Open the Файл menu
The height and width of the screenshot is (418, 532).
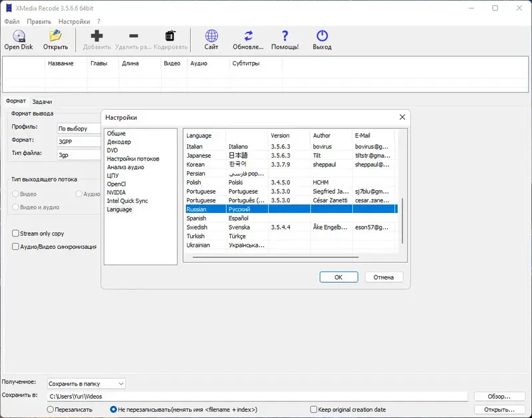[x=11, y=21]
